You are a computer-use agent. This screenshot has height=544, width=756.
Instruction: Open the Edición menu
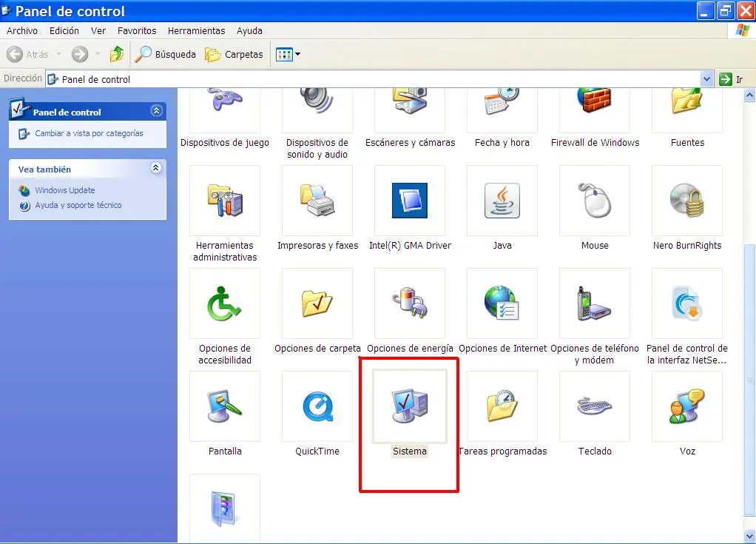(64, 31)
